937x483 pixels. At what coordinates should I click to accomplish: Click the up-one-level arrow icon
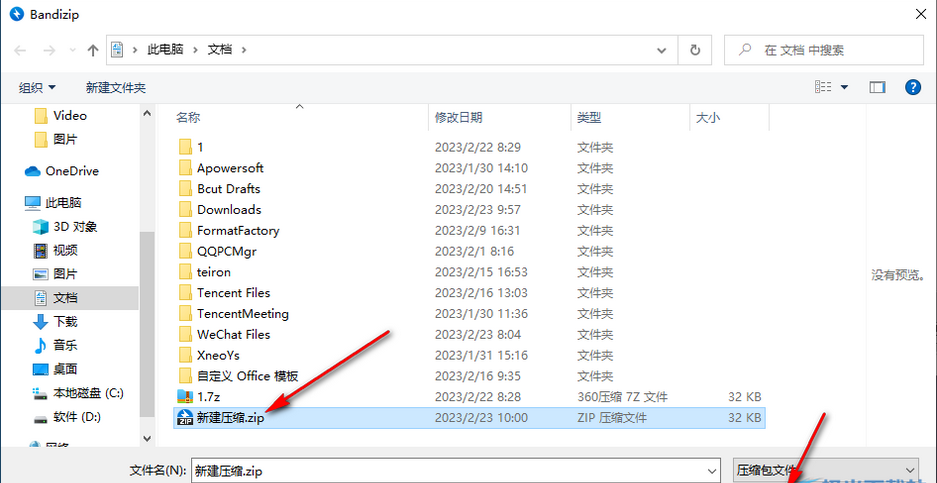[x=93, y=50]
